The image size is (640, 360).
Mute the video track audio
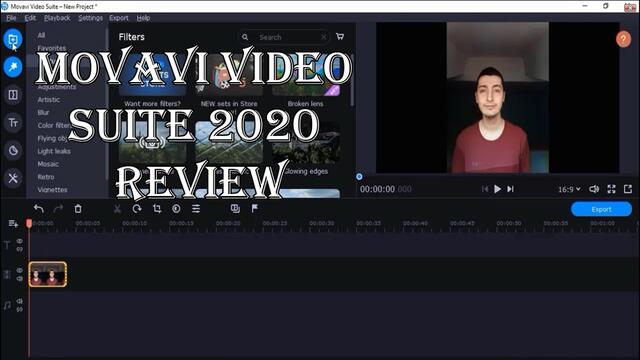20,278
